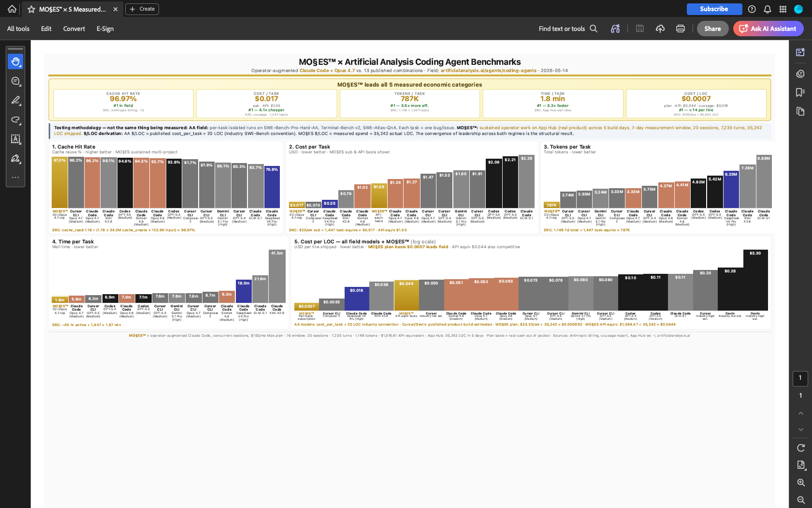Select the Highlight pen tool

(x=15, y=101)
